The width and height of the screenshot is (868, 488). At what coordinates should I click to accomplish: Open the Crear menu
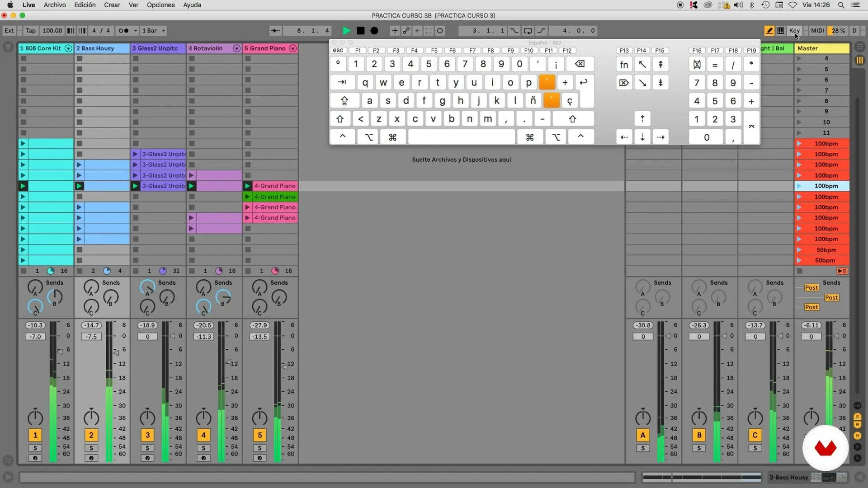(112, 5)
